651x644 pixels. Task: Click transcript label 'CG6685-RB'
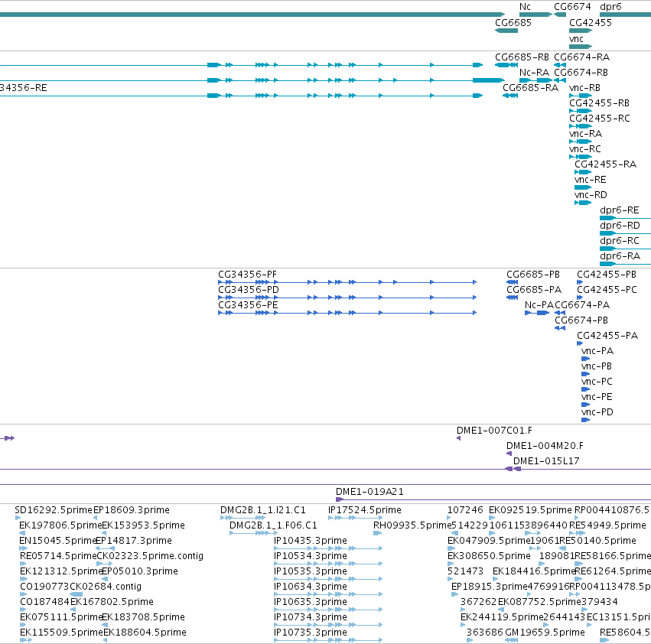[x=522, y=57]
